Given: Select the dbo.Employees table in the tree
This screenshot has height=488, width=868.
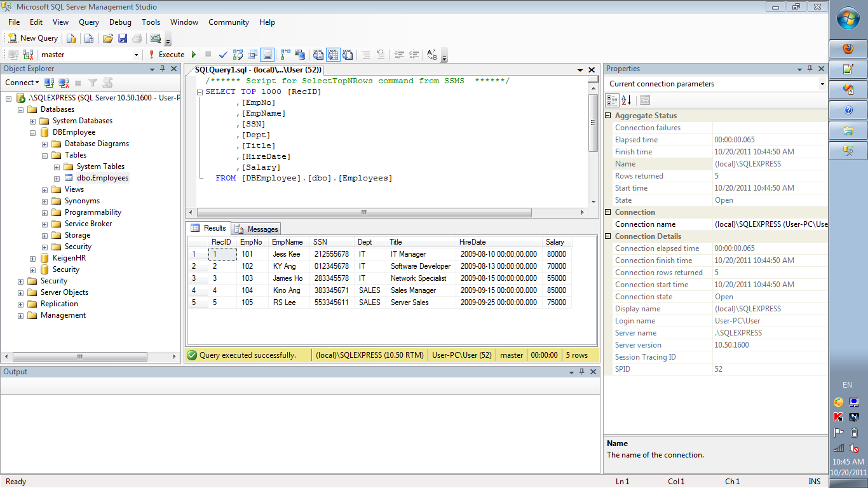Looking at the screenshot, I should coord(102,178).
